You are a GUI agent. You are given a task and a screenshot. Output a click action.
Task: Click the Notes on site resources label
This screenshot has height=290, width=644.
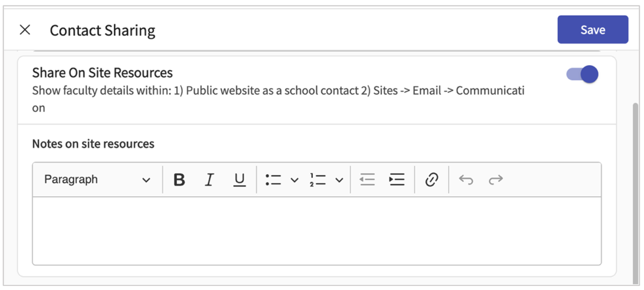coord(93,144)
